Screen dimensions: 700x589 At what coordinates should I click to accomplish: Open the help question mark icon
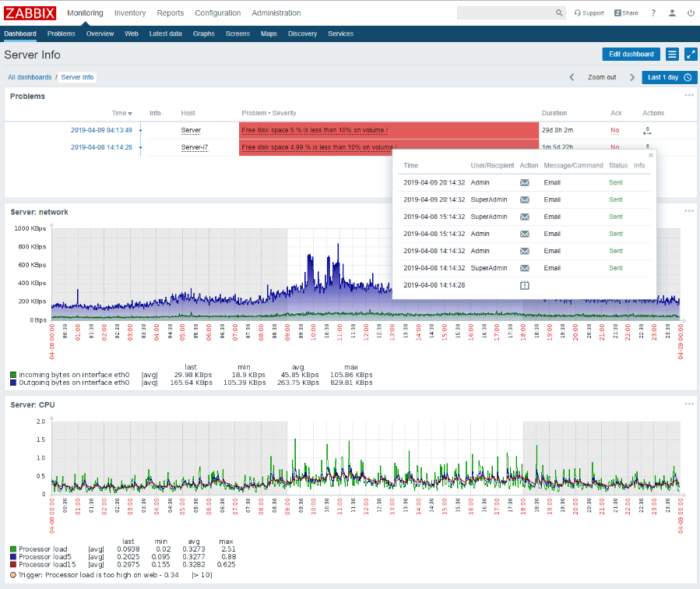[x=653, y=13]
